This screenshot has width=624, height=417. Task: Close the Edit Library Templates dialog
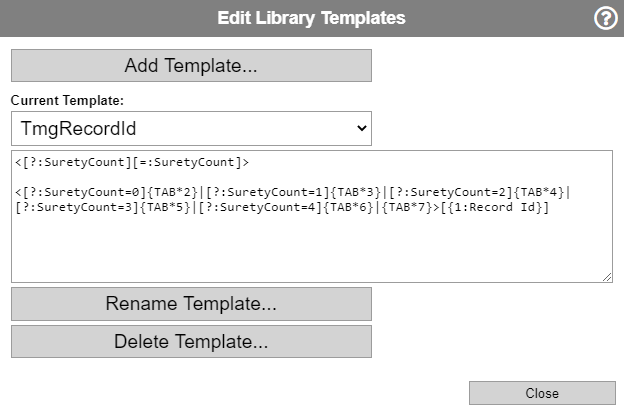542,393
